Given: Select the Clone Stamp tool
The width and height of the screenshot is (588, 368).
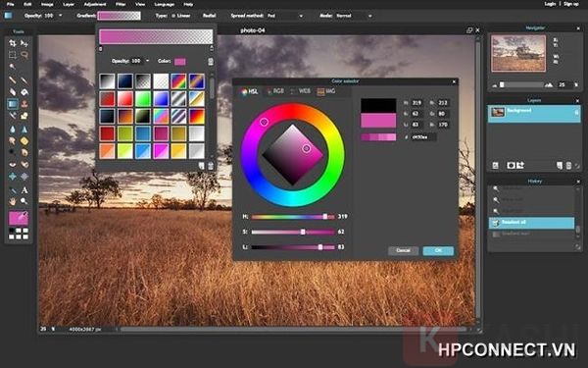Looking at the screenshot, I should 24,104.
